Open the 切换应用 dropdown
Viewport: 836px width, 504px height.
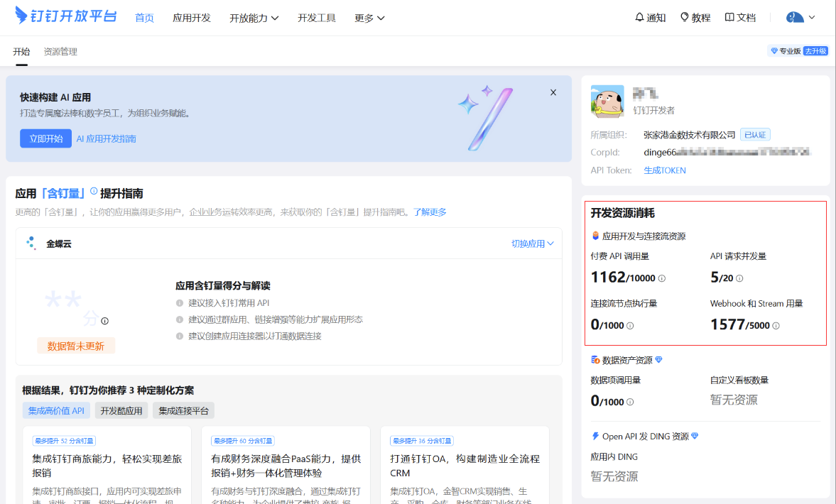(533, 243)
